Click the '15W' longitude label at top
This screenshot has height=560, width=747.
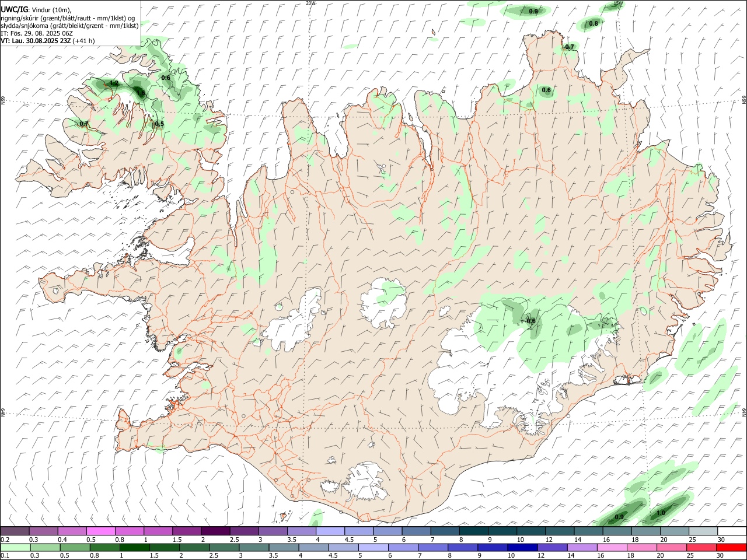(618, 3)
